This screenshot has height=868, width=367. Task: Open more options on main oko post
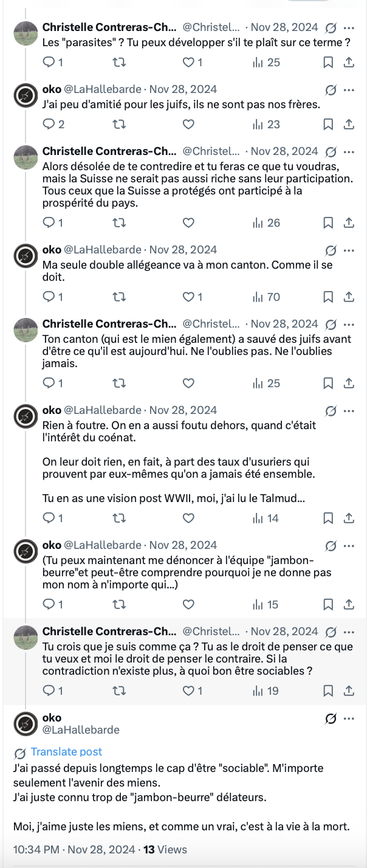pos(349,718)
